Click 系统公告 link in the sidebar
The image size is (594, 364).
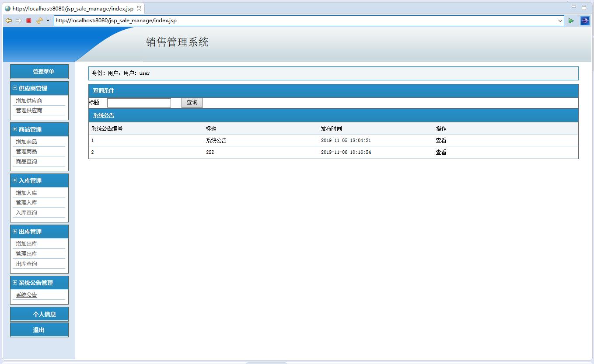click(x=26, y=295)
